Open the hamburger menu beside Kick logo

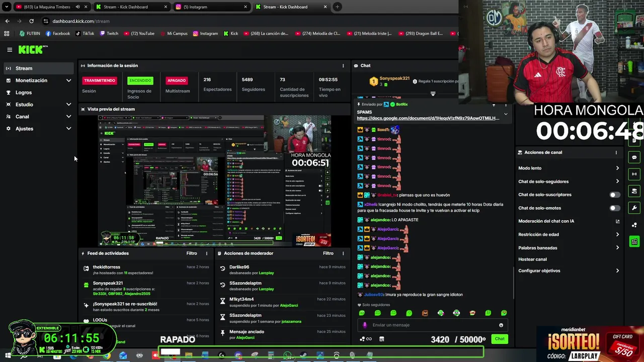tap(10, 49)
